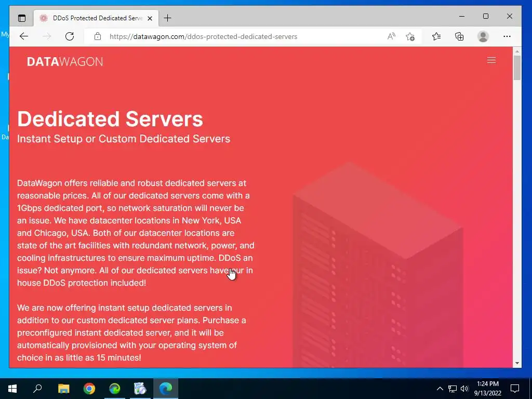Add this page to favorites

[x=410, y=36]
